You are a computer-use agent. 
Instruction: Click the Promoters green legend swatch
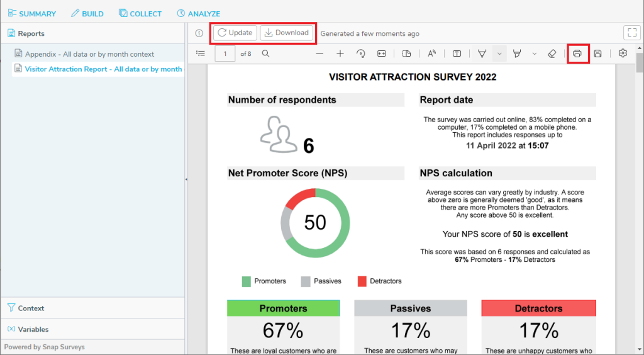click(246, 281)
